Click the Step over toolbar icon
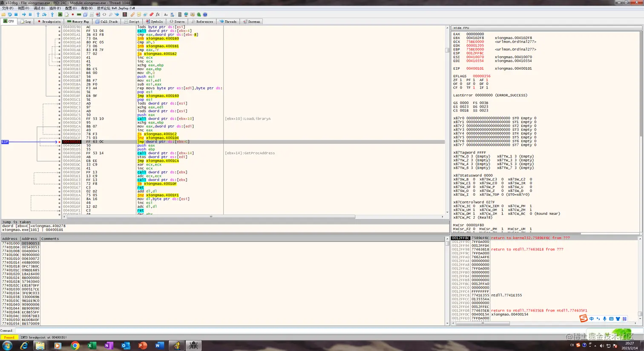Viewport: 644px width, 351px height. (x=44, y=14)
